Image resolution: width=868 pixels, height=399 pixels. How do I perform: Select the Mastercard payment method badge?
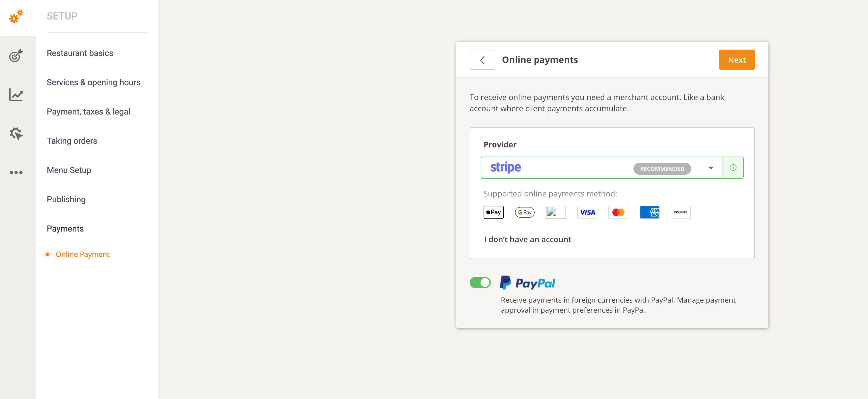point(618,212)
